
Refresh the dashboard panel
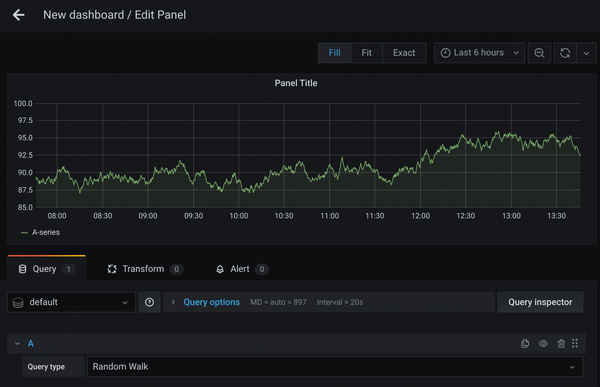[565, 53]
